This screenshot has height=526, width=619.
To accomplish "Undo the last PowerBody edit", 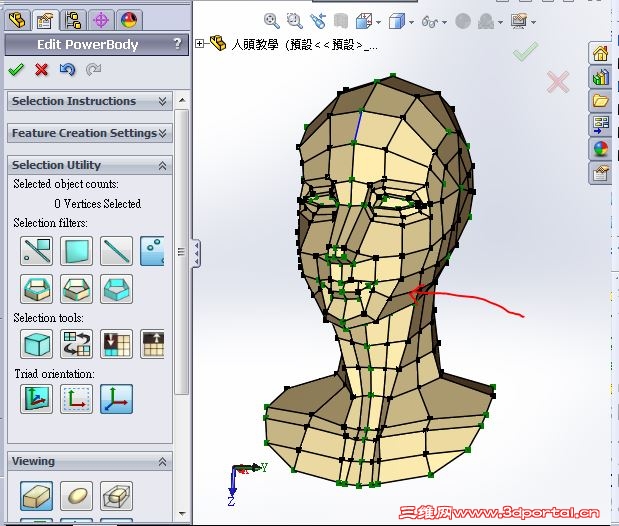I will click(x=68, y=70).
